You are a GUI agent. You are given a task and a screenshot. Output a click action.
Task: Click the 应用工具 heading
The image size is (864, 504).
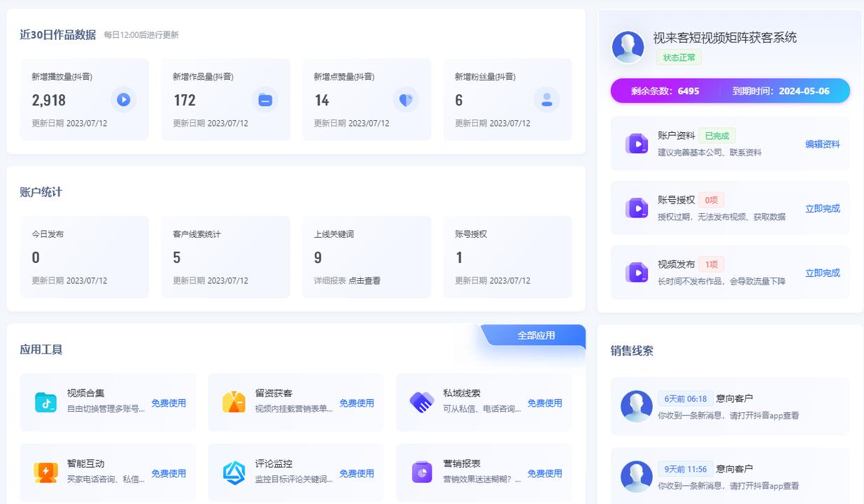tap(41, 350)
